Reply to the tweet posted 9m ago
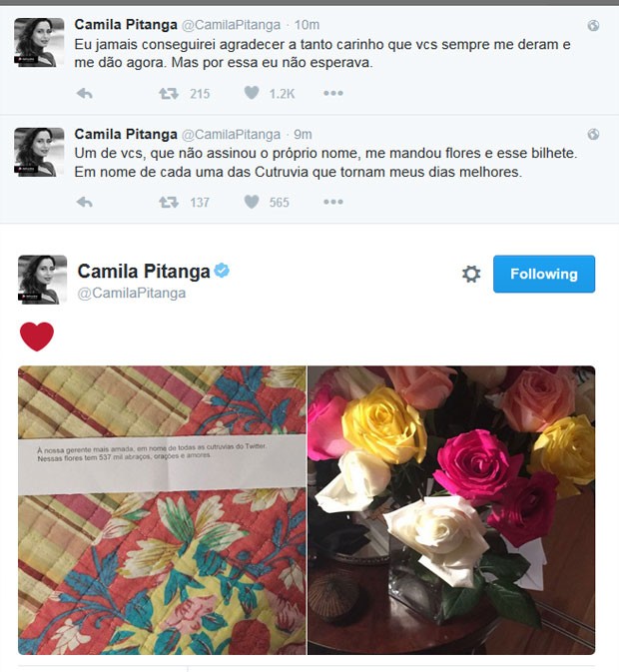The image size is (619, 672). pos(85,202)
